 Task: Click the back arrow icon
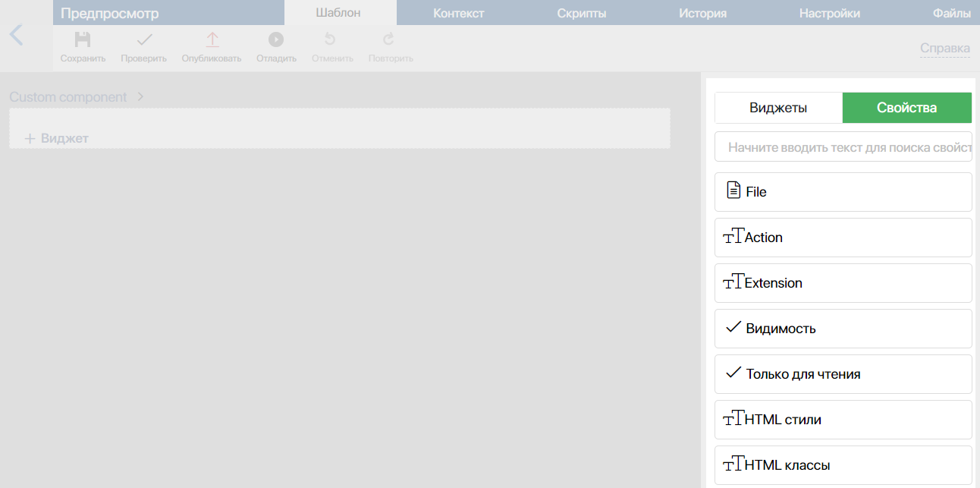[17, 35]
